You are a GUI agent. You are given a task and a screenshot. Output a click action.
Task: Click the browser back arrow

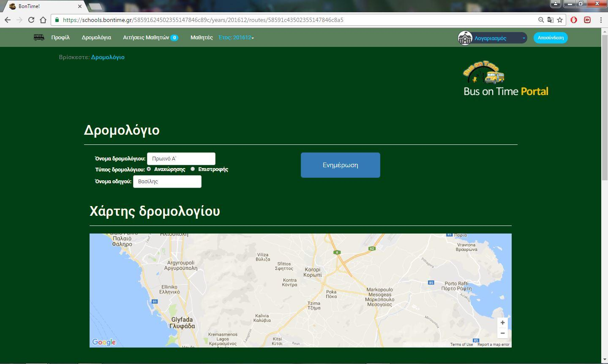[7, 20]
